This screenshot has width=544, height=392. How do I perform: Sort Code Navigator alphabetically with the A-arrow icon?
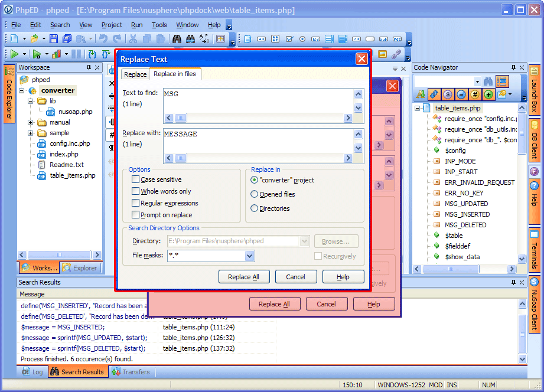tap(421, 94)
